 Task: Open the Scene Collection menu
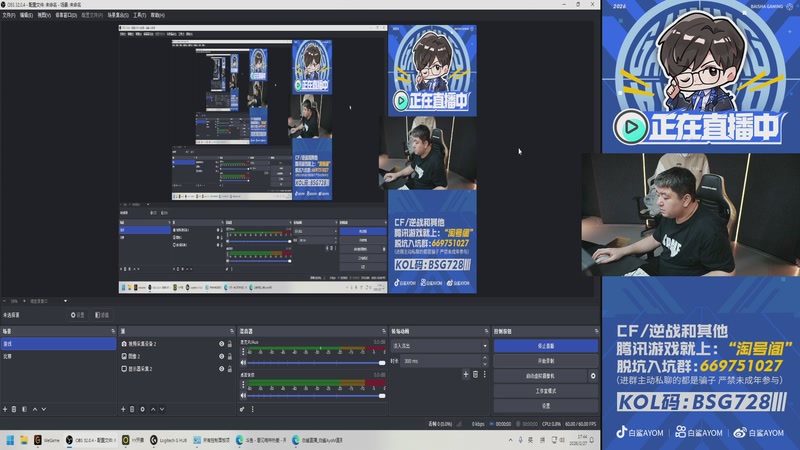point(118,15)
